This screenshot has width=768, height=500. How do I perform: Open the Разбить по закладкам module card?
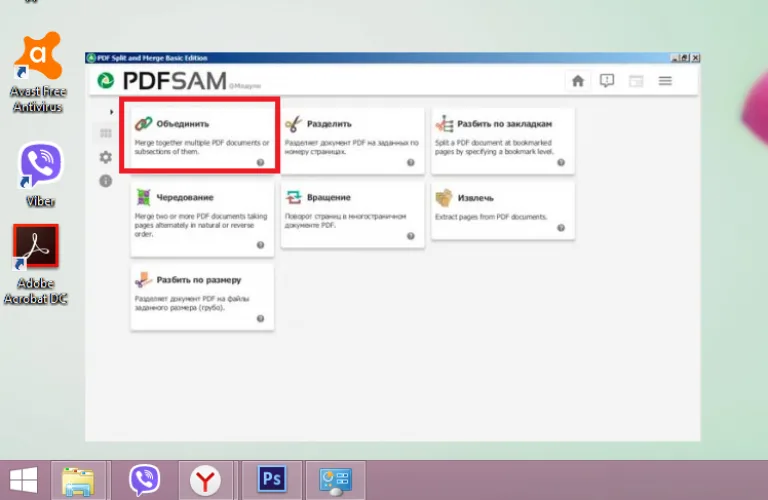pos(503,140)
